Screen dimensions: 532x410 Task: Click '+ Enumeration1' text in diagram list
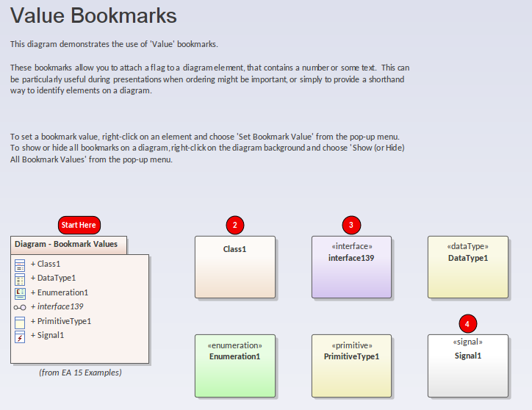point(59,292)
